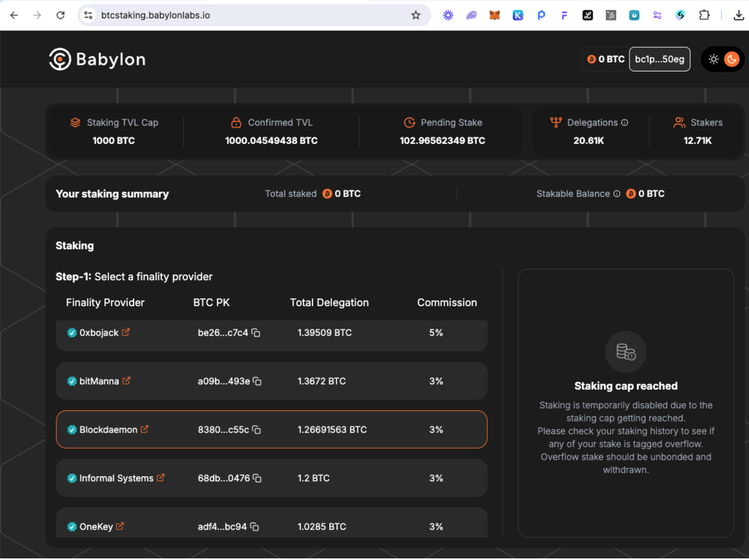Copy bitManna's BTC PK a09b...493e
The height and width of the screenshot is (560, 749).
click(257, 381)
